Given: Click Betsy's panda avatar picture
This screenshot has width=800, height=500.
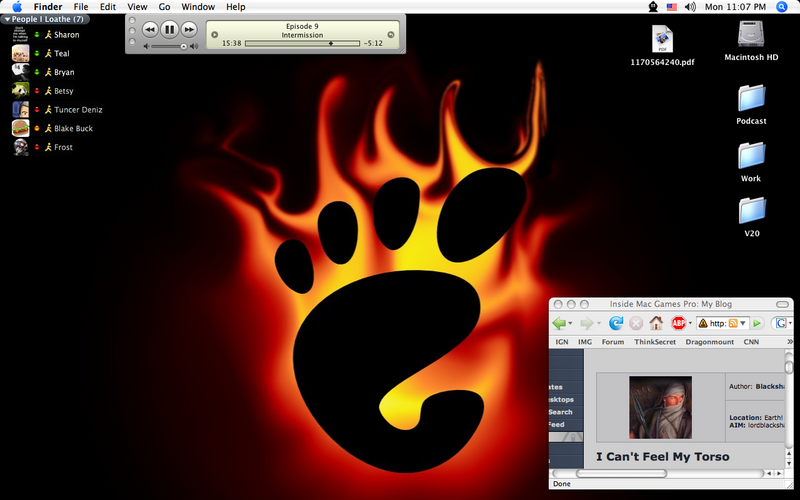Looking at the screenshot, I should (x=20, y=91).
